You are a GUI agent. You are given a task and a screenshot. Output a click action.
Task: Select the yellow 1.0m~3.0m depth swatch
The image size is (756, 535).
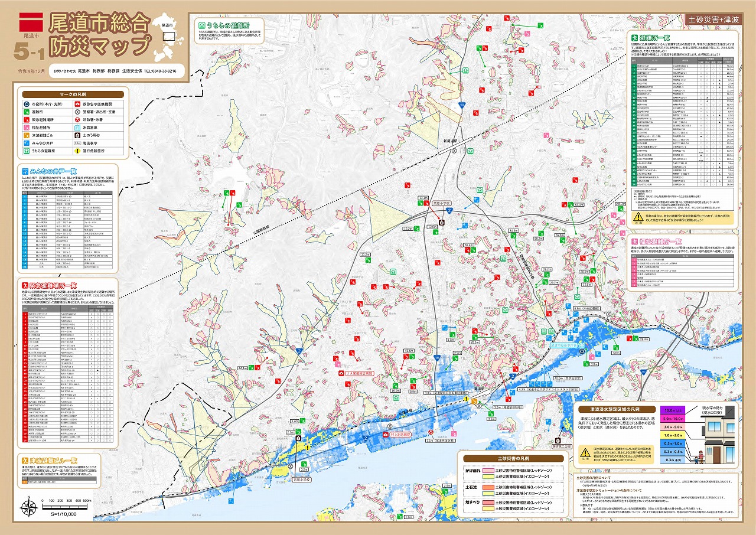(x=673, y=435)
